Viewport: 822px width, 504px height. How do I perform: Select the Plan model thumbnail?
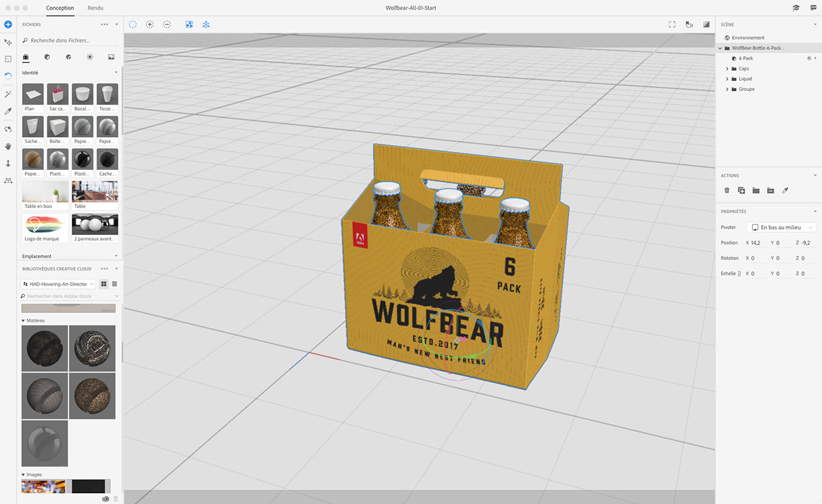(33, 98)
